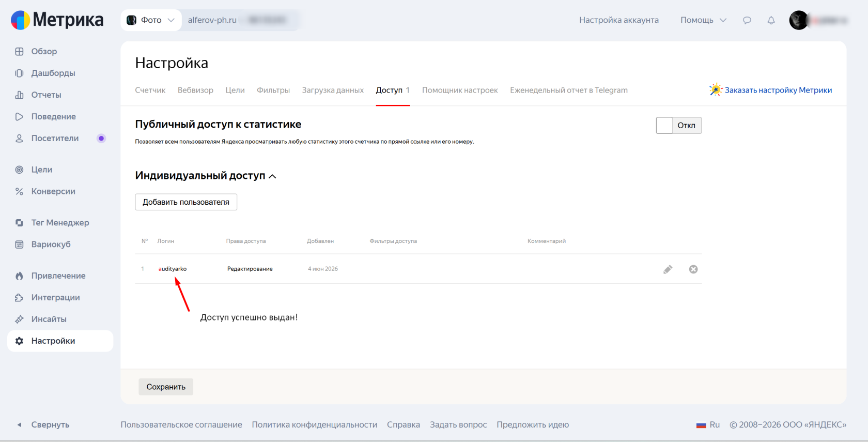This screenshot has width=868, height=442.
Task: Click the Привлечение flame icon
Action: 19,276
